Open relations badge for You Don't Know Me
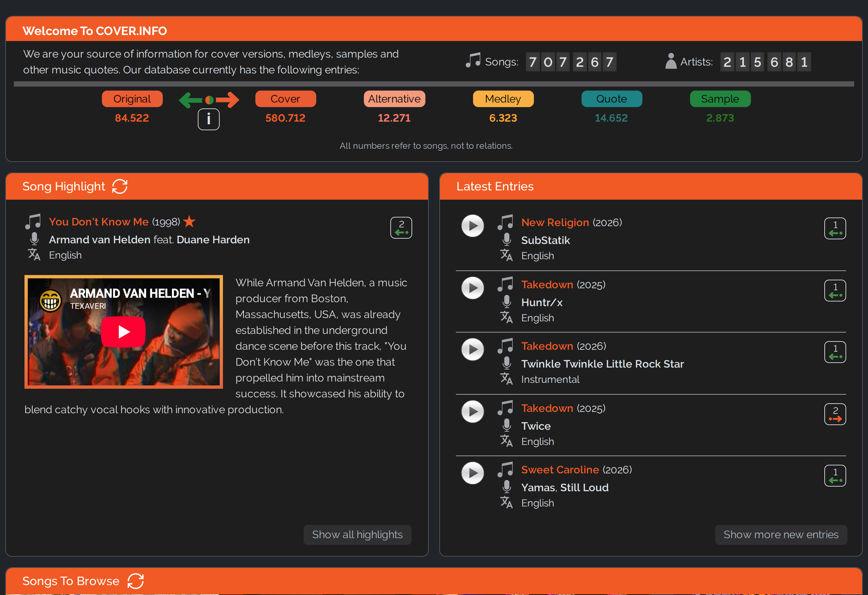The height and width of the screenshot is (595, 868). [401, 228]
